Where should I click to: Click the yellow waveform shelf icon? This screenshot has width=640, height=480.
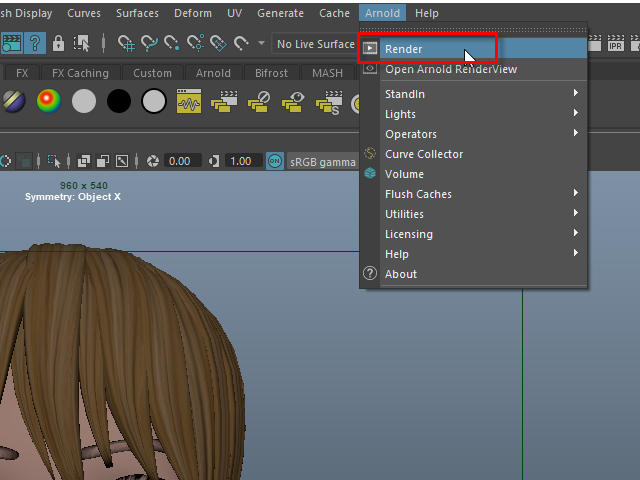(189, 101)
